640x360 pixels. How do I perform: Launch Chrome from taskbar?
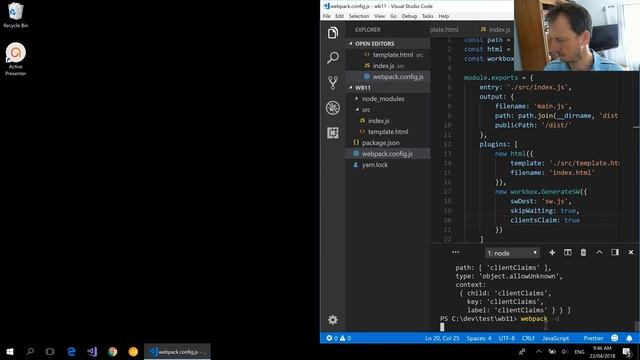[x=113, y=351]
